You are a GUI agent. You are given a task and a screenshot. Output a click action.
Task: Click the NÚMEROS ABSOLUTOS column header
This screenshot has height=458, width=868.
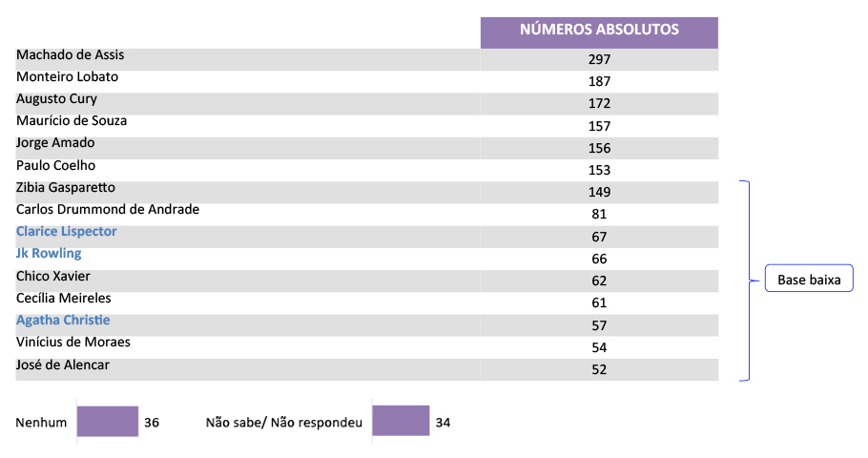tap(599, 30)
